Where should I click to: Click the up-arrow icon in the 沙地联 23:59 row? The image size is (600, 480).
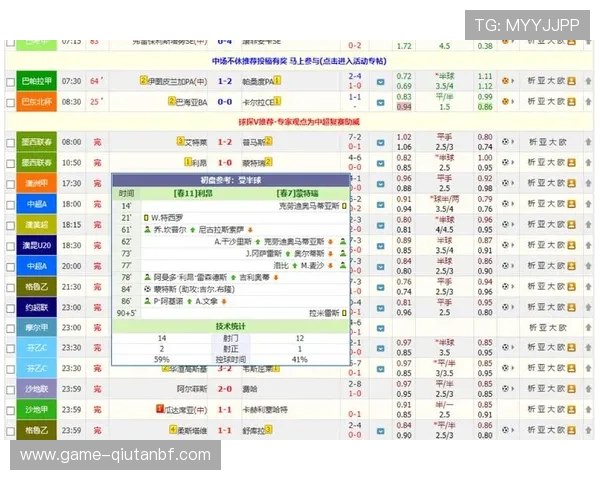(588, 389)
